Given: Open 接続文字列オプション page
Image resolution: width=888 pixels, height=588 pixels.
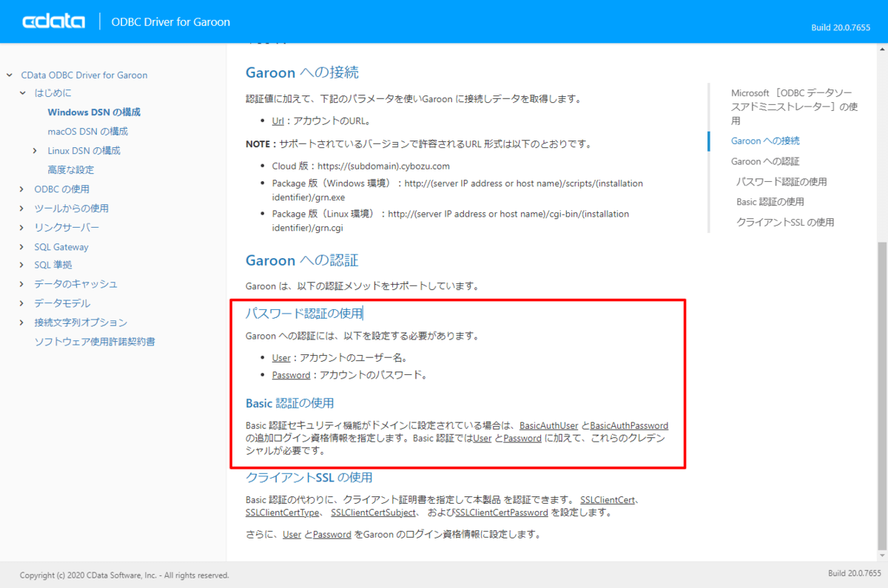Looking at the screenshot, I should (x=81, y=322).
